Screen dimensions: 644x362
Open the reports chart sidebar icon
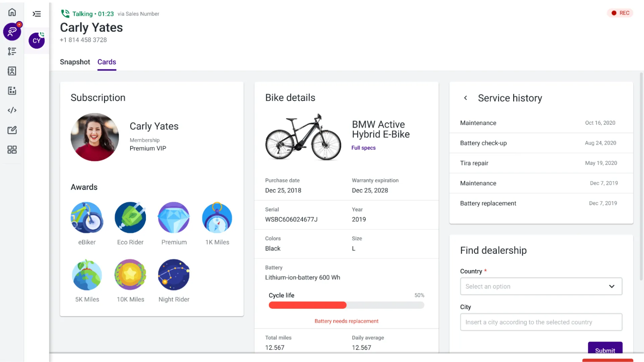12,90
